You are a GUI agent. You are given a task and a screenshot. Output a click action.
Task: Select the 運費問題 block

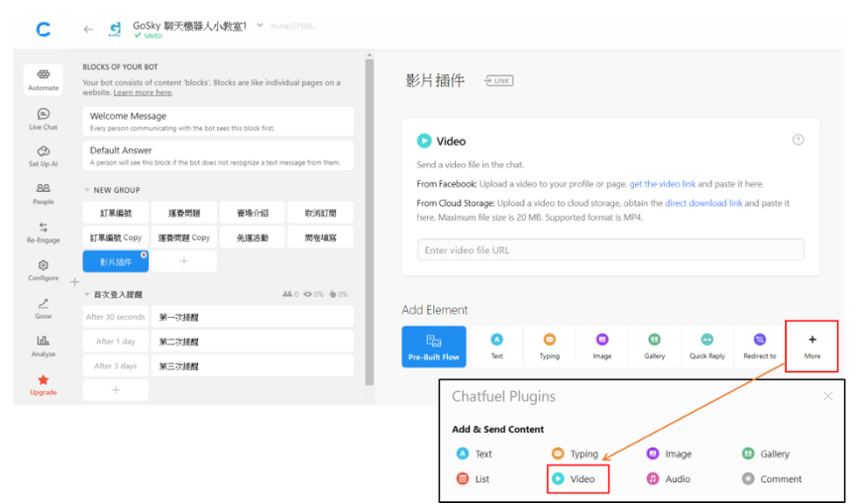[x=184, y=213]
